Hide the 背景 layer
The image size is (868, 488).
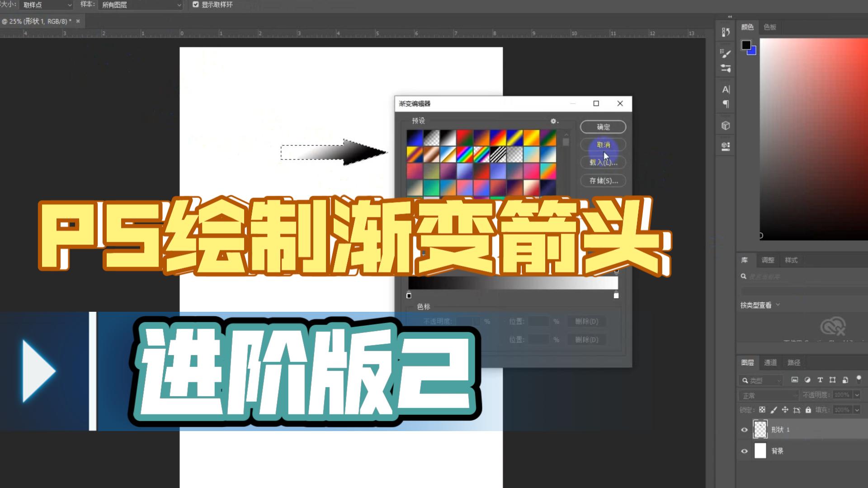745,451
